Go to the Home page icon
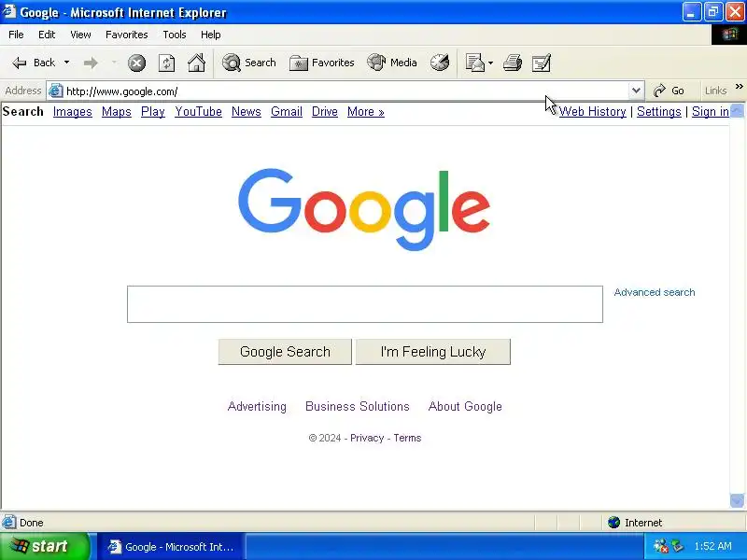The image size is (747, 560). pyautogui.click(x=196, y=63)
